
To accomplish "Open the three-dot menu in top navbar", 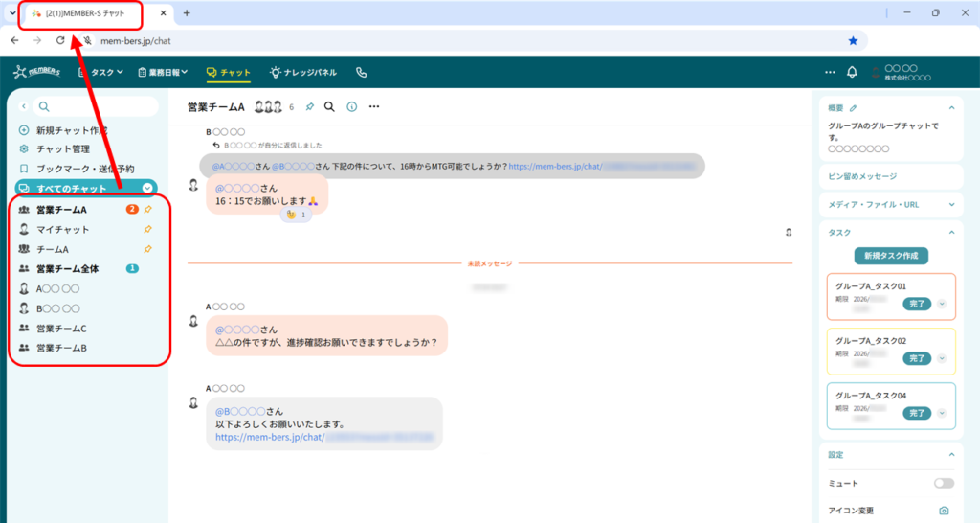I will [830, 73].
